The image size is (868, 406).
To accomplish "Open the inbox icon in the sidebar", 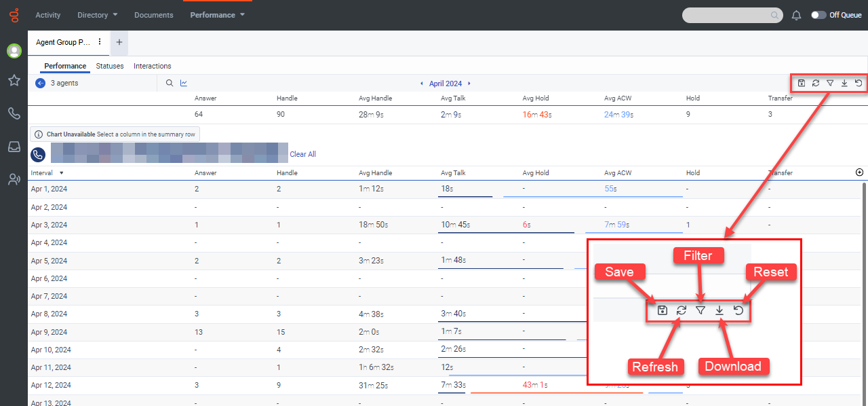I will pyautogui.click(x=14, y=147).
